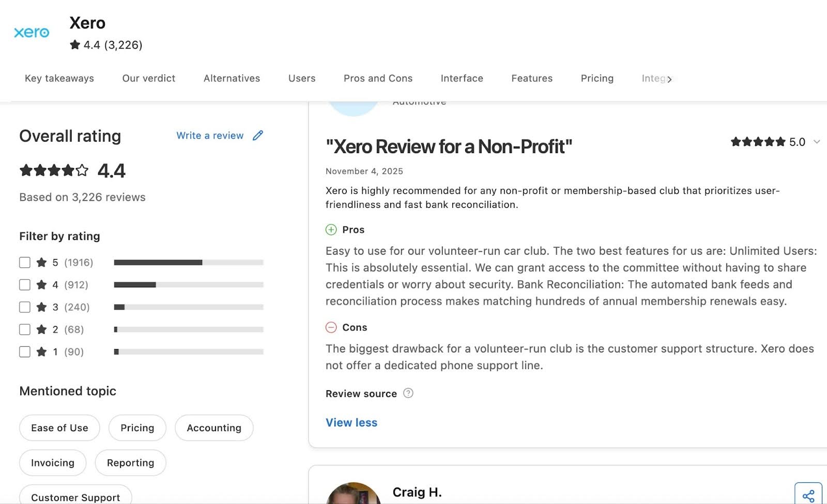Image resolution: width=827 pixels, height=504 pixels.
Task: Click the help icon beside Review source
Action: tap(408, 393)
